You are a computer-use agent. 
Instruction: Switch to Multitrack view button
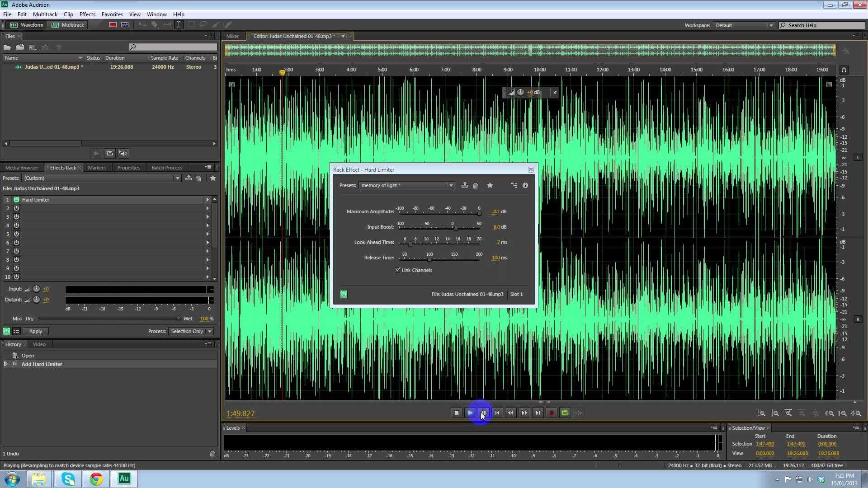68,25
